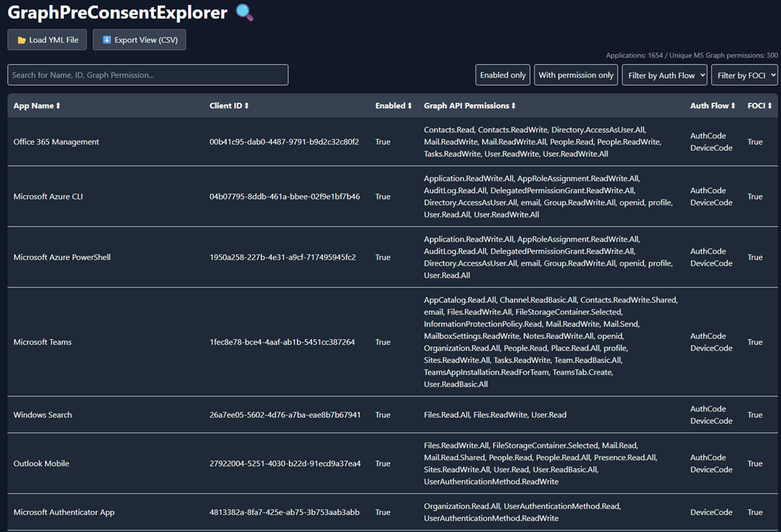The height and width of the screenshot is (532, 781).
Task: Click the download icon on Export View
Action: pos(107,40)
